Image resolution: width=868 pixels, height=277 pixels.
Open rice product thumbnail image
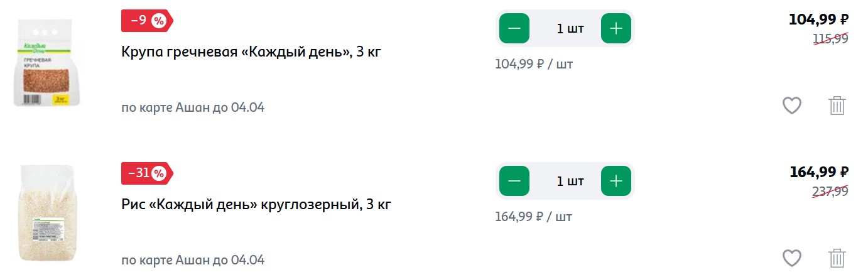tap(48, 214)
